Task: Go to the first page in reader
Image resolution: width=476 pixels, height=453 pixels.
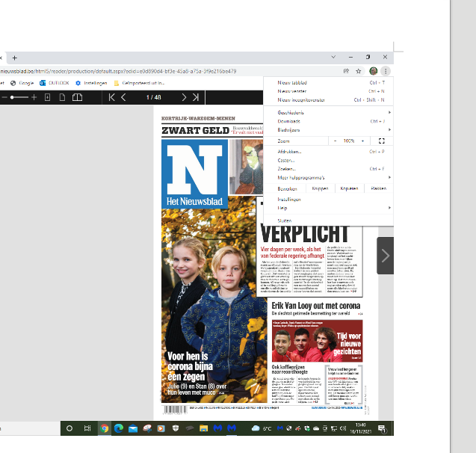Action: [112, 97]
